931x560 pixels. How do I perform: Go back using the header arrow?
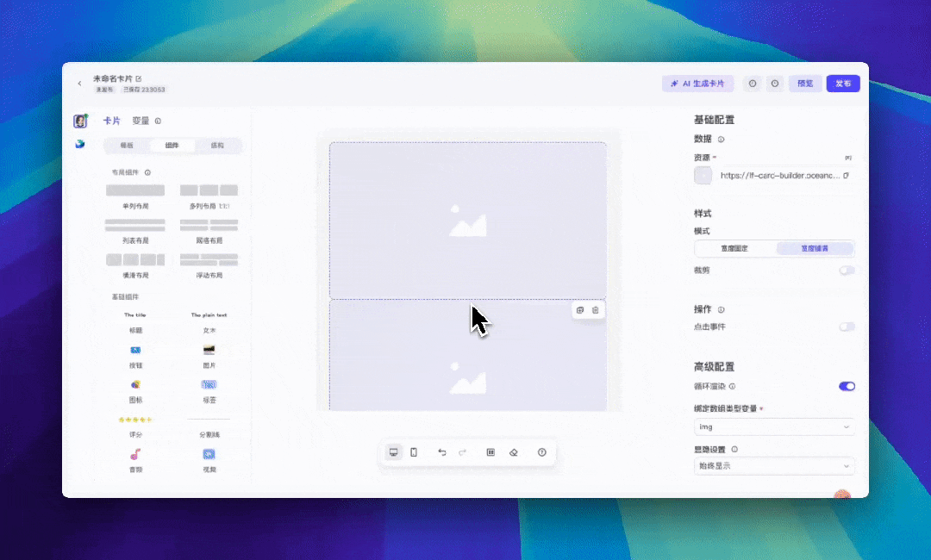pyautogui.click(x=79, y=84)
